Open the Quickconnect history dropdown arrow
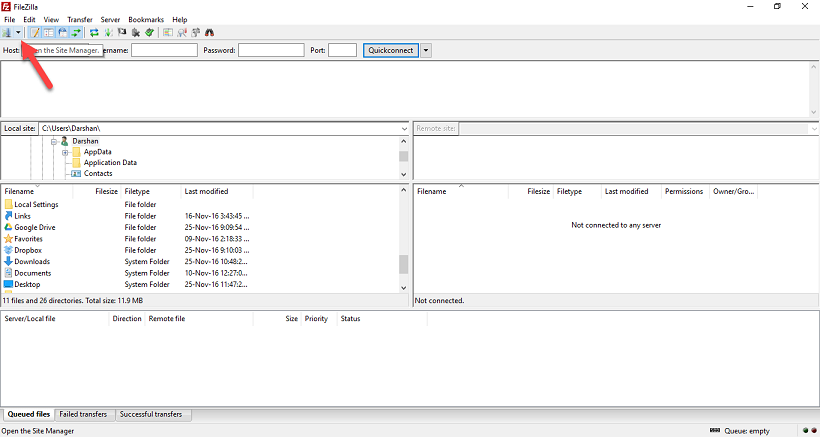The image size is (820, 437). pos(426,50)
